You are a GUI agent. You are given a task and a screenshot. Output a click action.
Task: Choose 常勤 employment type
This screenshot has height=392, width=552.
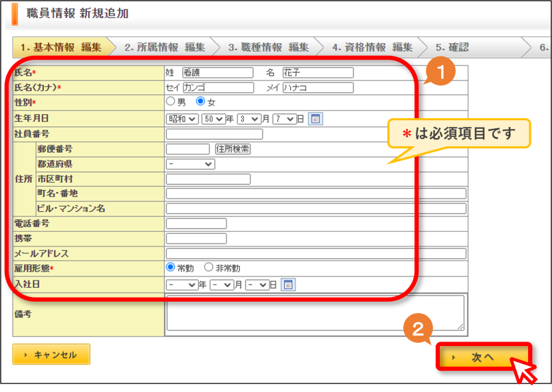pyautogui.click(x=171, y=267)
